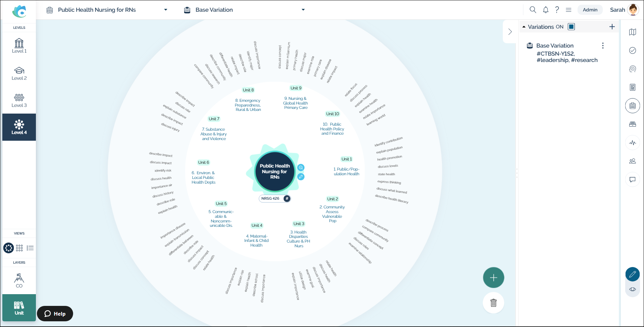644x327 pixels.
Task: Click the help question mark icon
Action: pos(557,10)
